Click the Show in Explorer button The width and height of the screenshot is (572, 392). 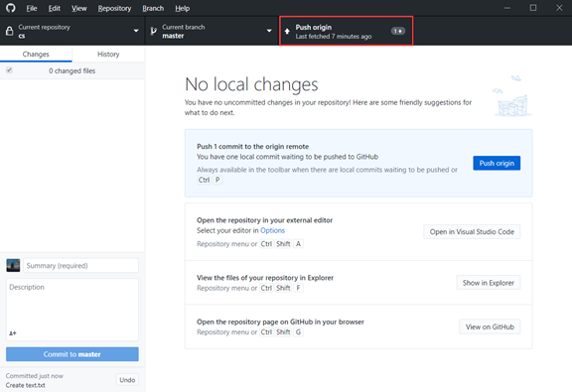coord(489,283)
